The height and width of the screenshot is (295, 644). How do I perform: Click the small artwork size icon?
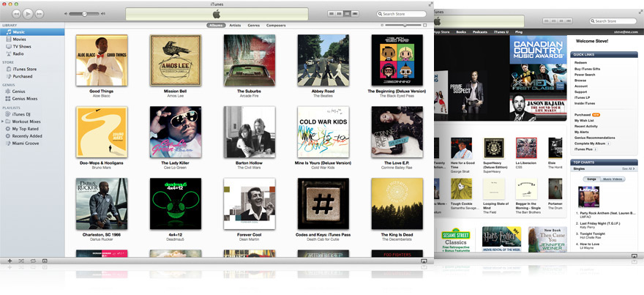click(x=382, y=26)
